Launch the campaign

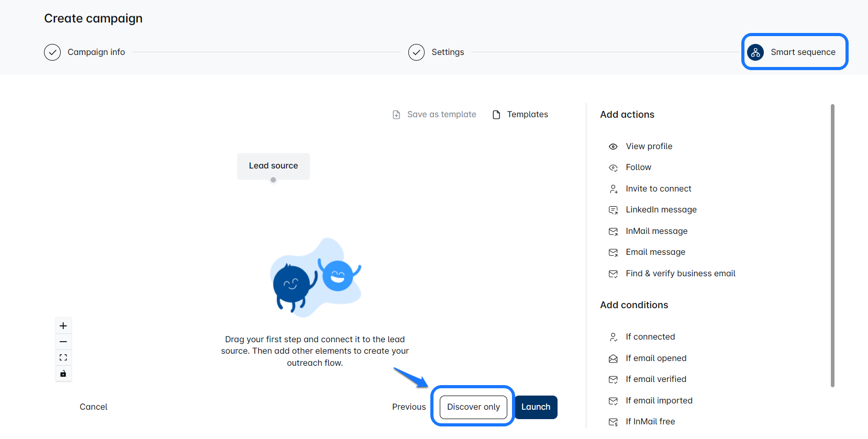(x=536, y=407)
